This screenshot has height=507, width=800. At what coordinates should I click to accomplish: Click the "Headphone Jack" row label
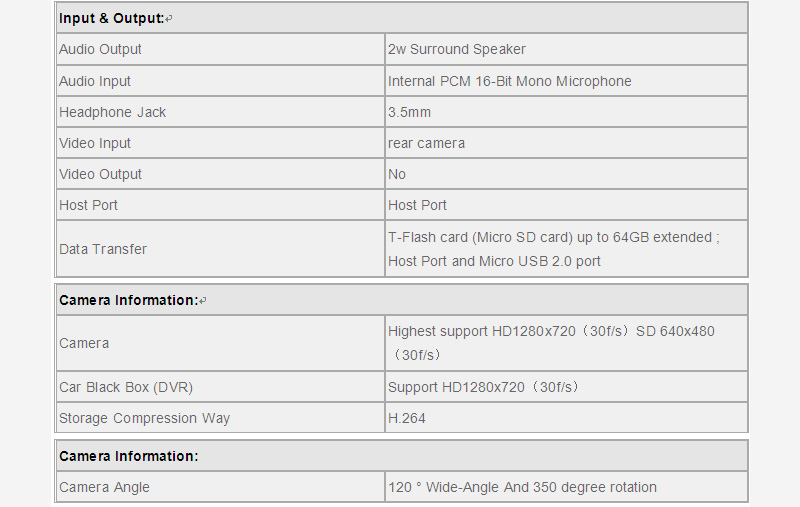(113, 112)
